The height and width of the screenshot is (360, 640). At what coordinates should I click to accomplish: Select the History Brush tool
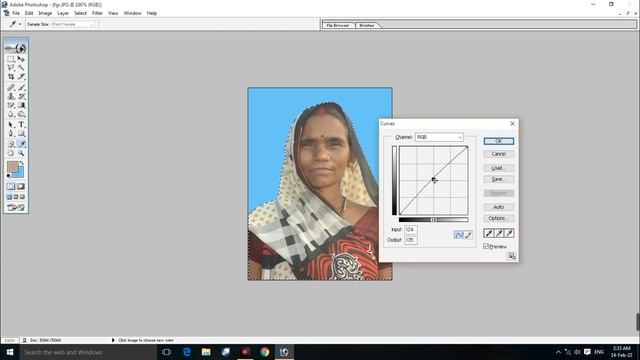click(x=21, y=96)
